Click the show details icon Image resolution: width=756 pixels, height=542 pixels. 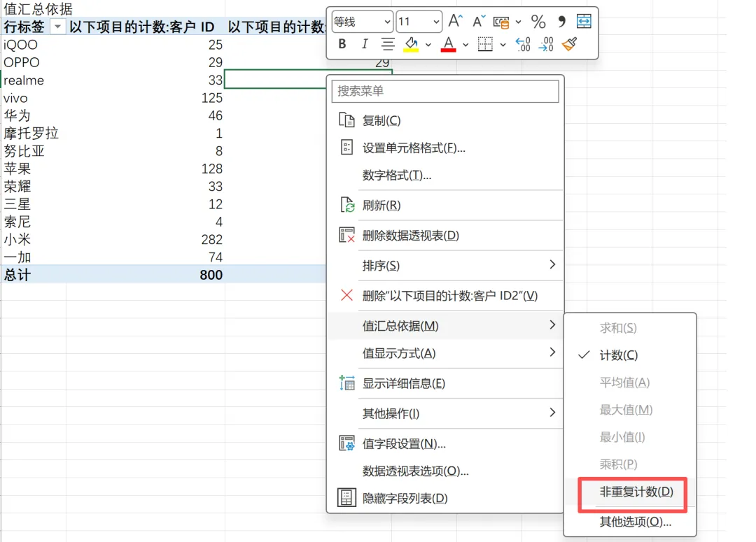tap(346, 383)
